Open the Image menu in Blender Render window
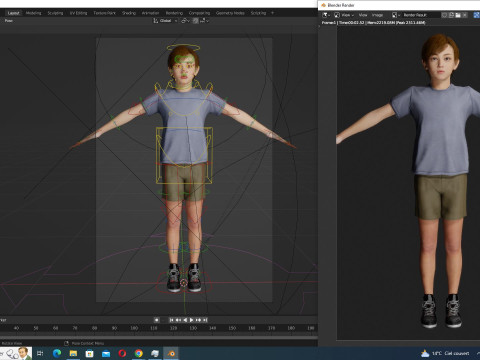The width and height of the screenshot is (480, 360). point(377,15)
